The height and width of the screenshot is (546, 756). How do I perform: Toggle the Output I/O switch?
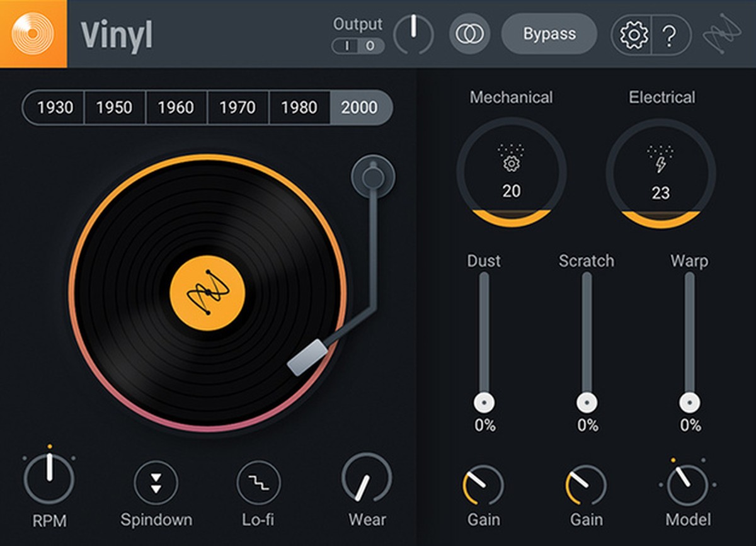pos(358,46)
